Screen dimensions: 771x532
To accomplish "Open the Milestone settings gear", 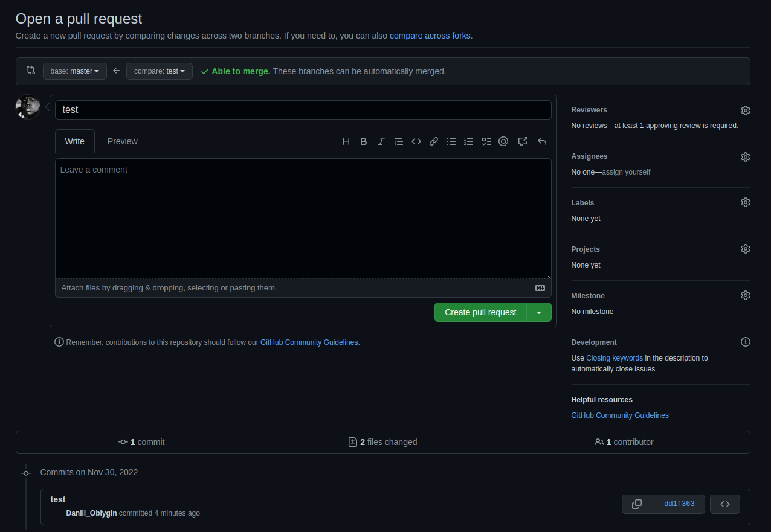I will click(x=746, y=295).
